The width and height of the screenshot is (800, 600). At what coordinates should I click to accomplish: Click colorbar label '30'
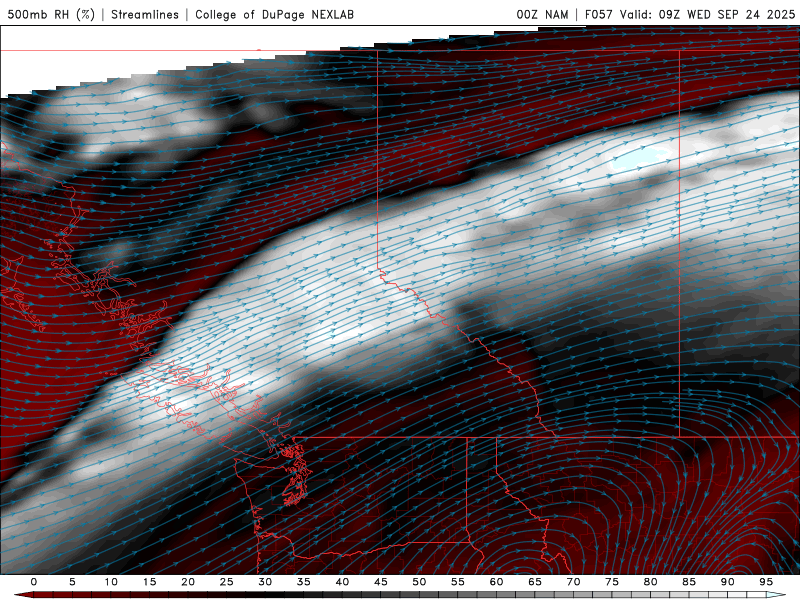pyautogui.click(x=265, y=582)
